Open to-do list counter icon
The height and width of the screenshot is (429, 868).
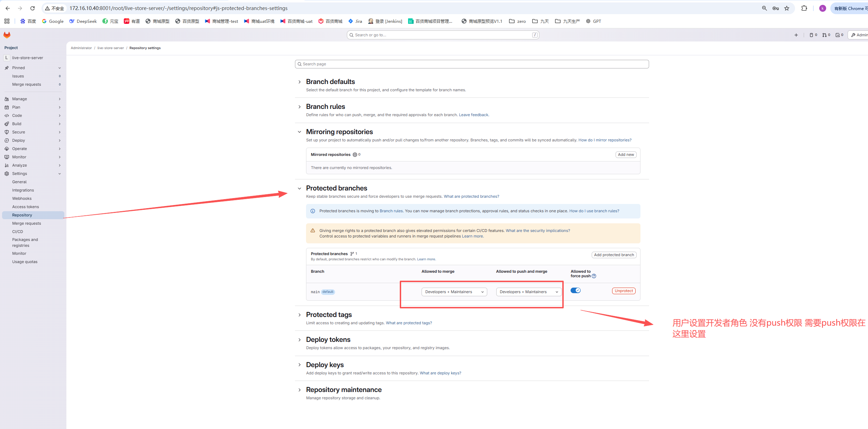pos(839,35)
